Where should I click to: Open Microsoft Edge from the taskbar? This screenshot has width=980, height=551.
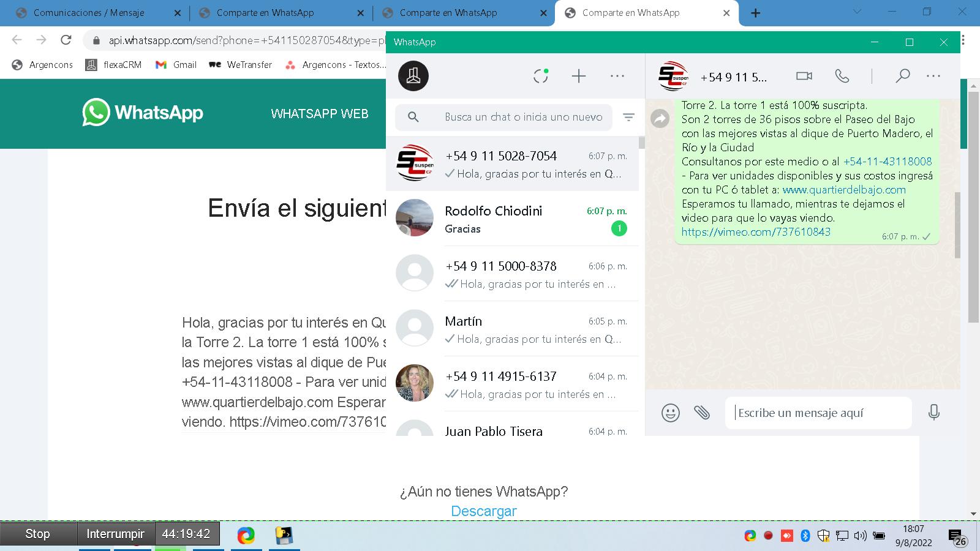point(246,536)
